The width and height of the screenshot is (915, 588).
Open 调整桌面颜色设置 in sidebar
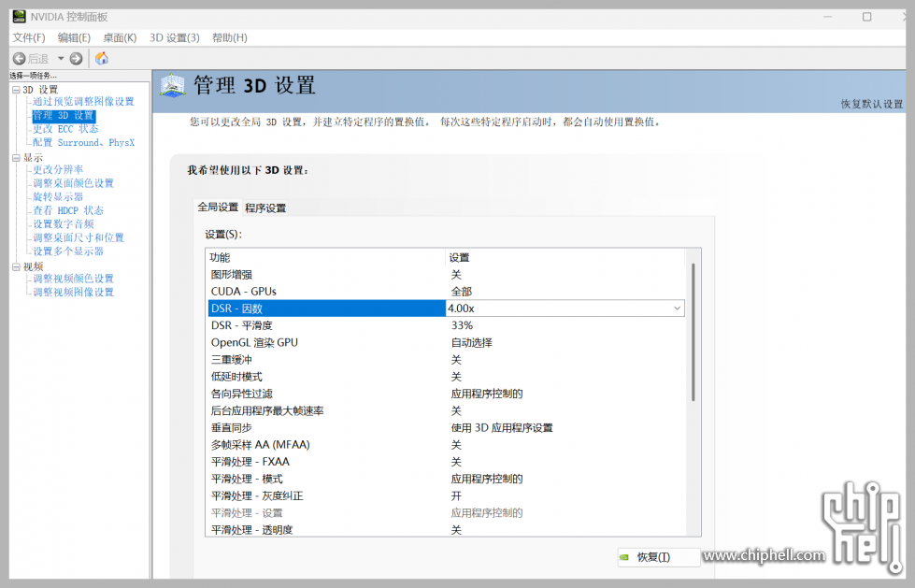73,183
